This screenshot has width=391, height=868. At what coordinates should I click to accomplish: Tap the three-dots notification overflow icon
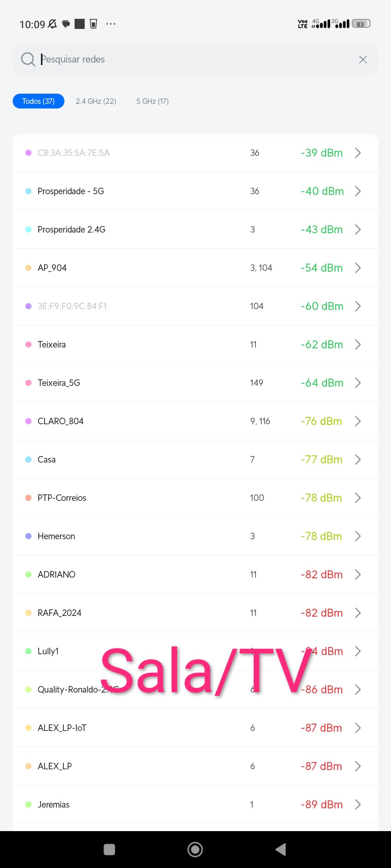pos(110,24)
